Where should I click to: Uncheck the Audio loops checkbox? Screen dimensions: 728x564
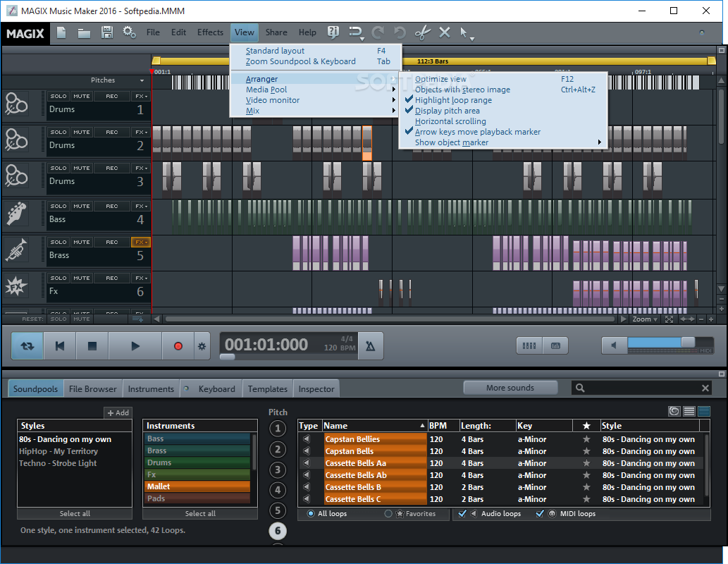(x=462, y=514)
